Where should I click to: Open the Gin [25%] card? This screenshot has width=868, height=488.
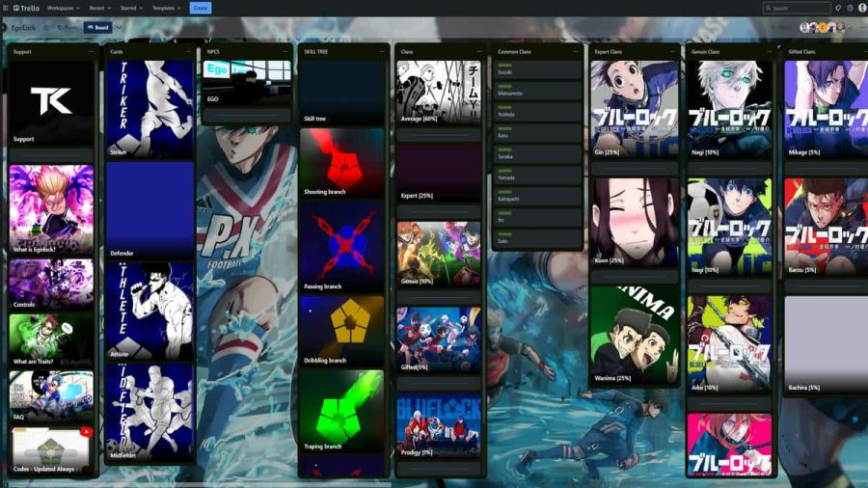[635, 109]
